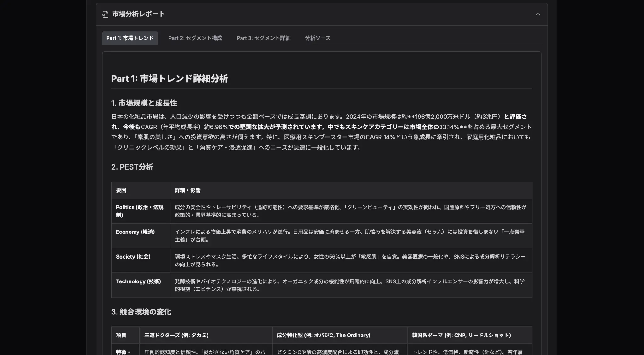644x355 pixels.
Task: Click 韓国系ダーマ (例: CNP, リードルショット) header
Action: click(470, 335)
